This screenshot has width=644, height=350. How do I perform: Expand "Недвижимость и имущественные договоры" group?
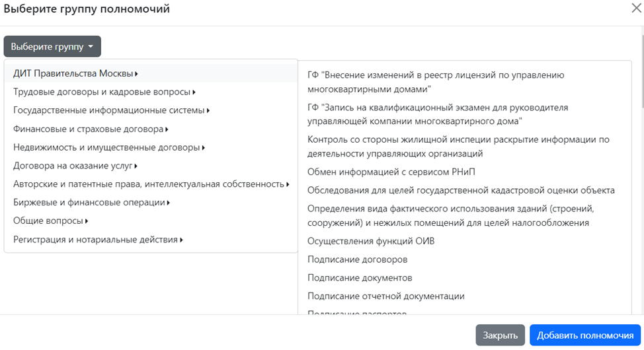click(109, 147)
